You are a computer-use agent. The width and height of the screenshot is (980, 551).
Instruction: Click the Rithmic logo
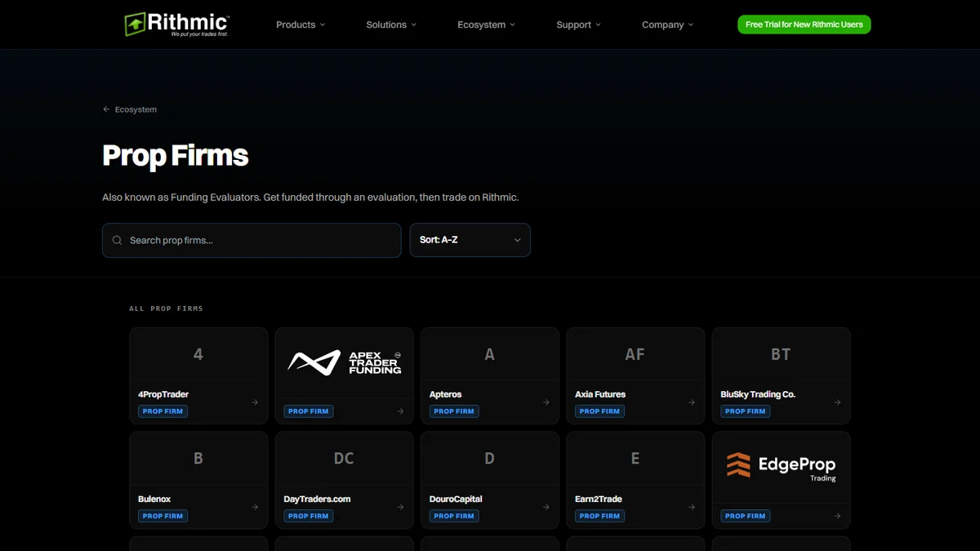tap(176, 24)
